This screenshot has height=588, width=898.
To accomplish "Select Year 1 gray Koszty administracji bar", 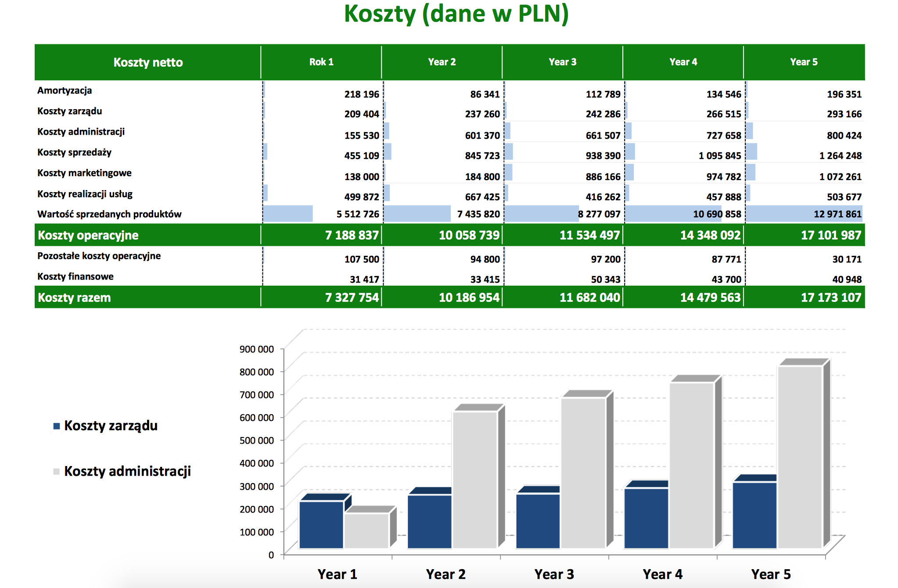I will pos(367,531).
